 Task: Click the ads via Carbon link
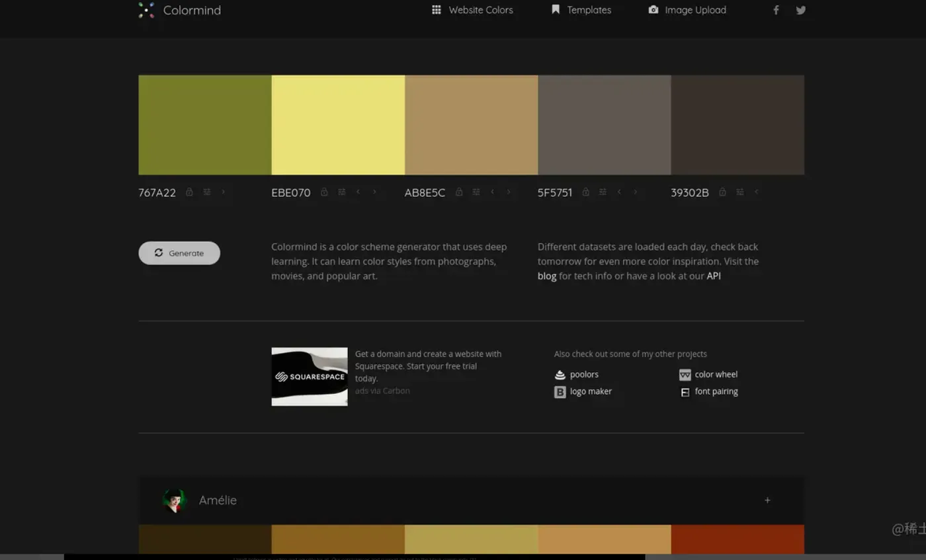click(x=382, y=391)
